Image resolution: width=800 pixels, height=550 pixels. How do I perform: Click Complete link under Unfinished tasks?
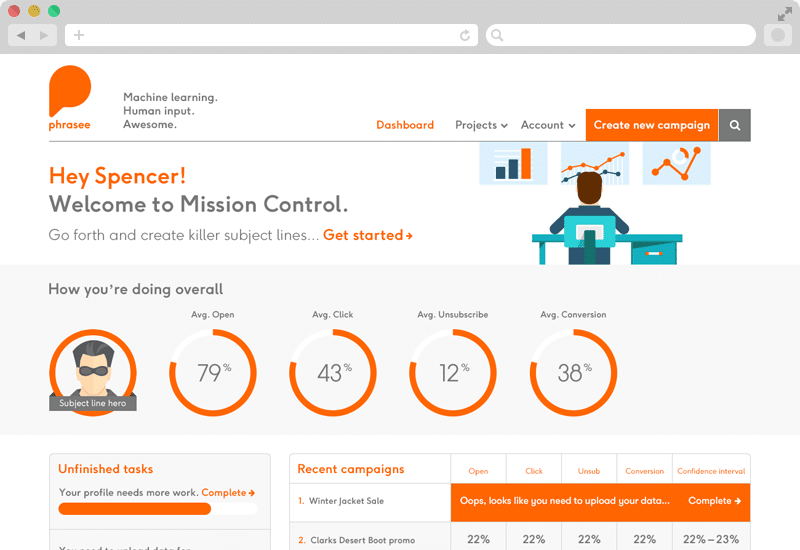click(x=228, y=493)
